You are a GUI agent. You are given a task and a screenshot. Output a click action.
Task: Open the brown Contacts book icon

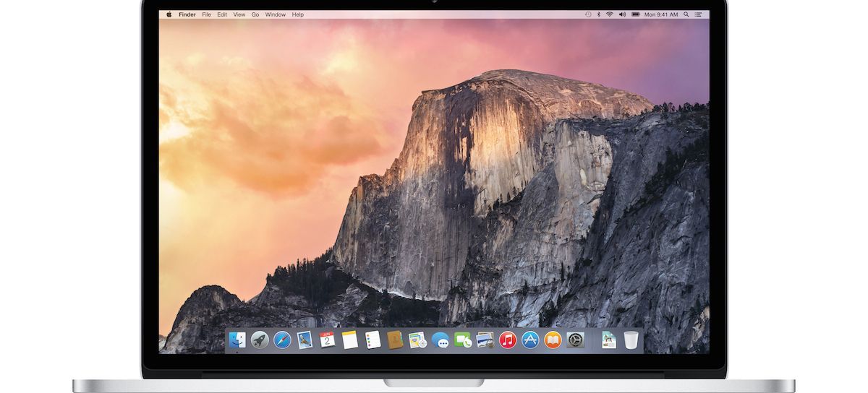[x=395, y=340]
